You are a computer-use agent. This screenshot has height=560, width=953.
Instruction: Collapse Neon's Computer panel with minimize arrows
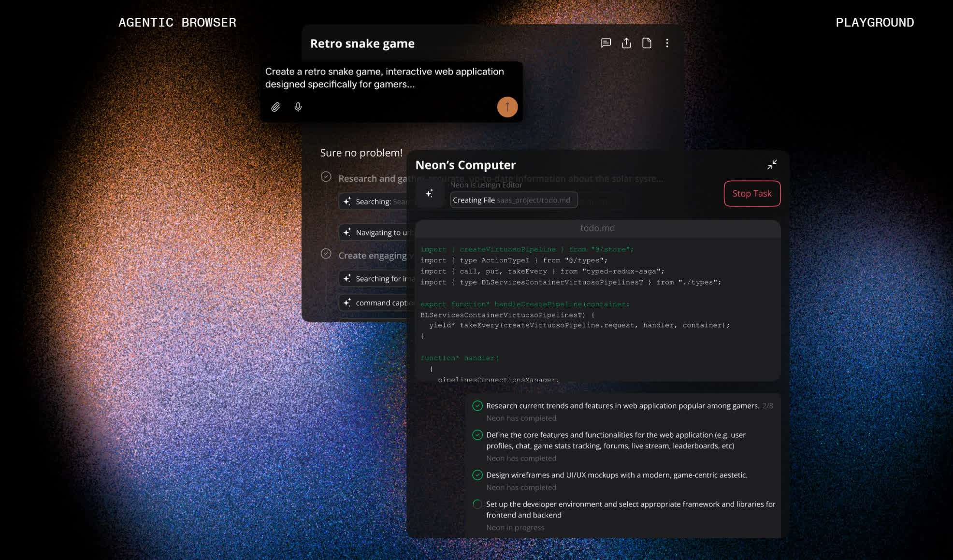[x=772, y=165]
